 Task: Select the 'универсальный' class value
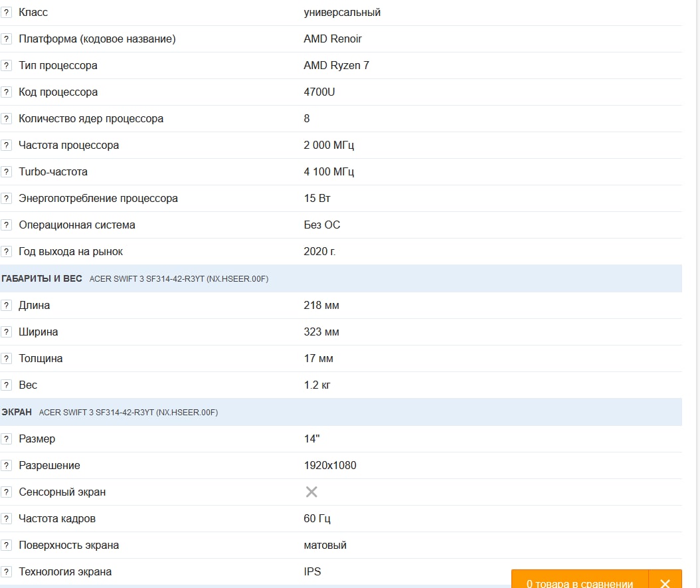(x=342, y=13)
